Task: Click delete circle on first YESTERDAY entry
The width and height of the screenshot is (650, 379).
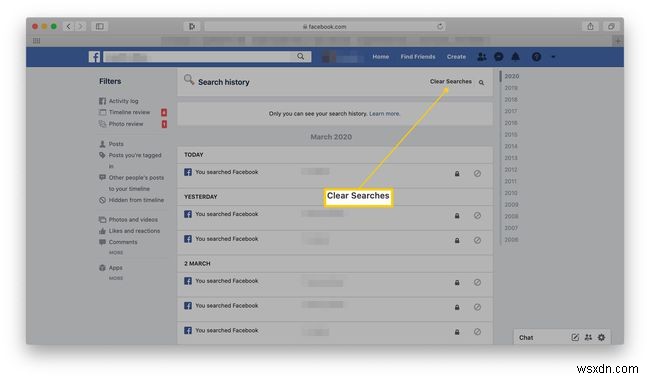Action: pos(478,216)
